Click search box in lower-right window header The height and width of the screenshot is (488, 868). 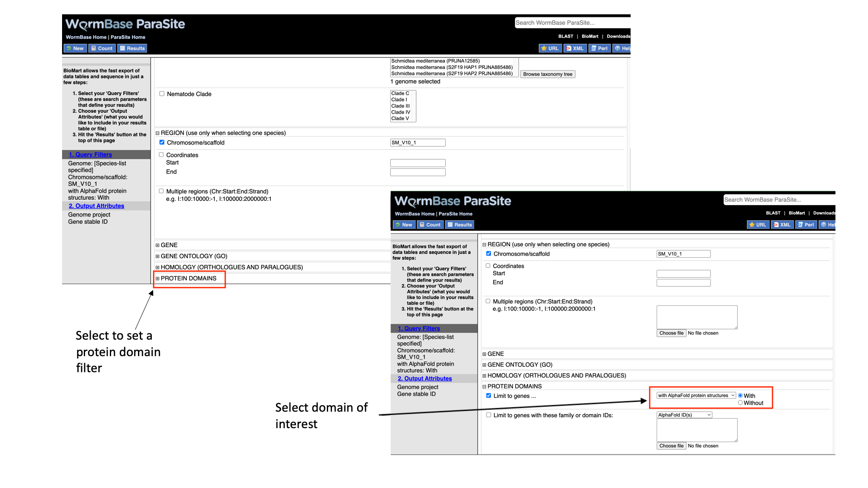tap(779, 200)
